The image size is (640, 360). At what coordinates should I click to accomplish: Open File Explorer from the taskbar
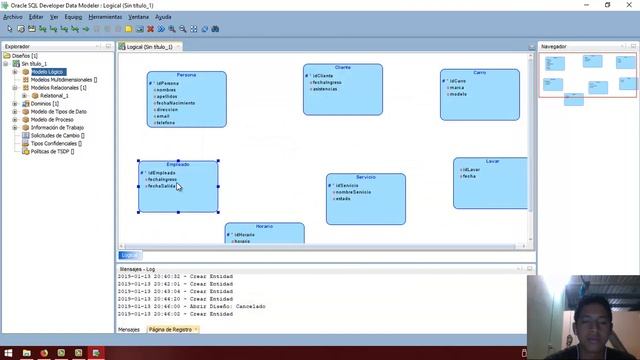pos(27,353)
